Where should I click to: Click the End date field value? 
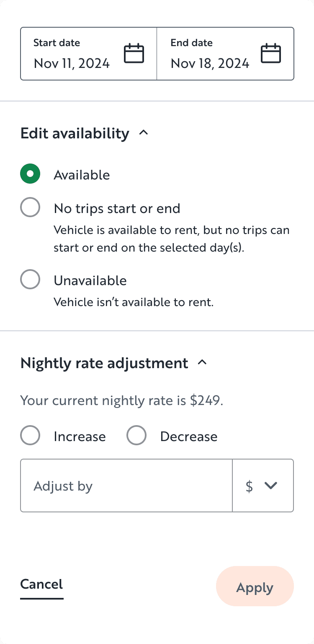tap(210, 63)
